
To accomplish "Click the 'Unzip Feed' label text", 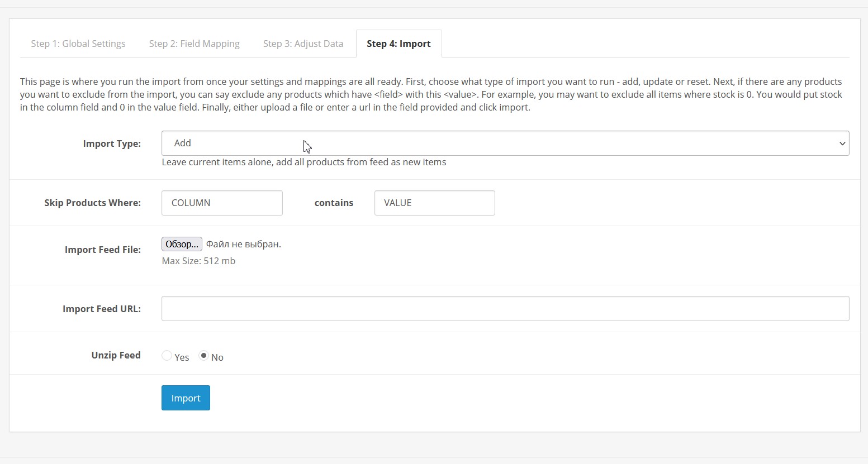I will tap(116, 355).
